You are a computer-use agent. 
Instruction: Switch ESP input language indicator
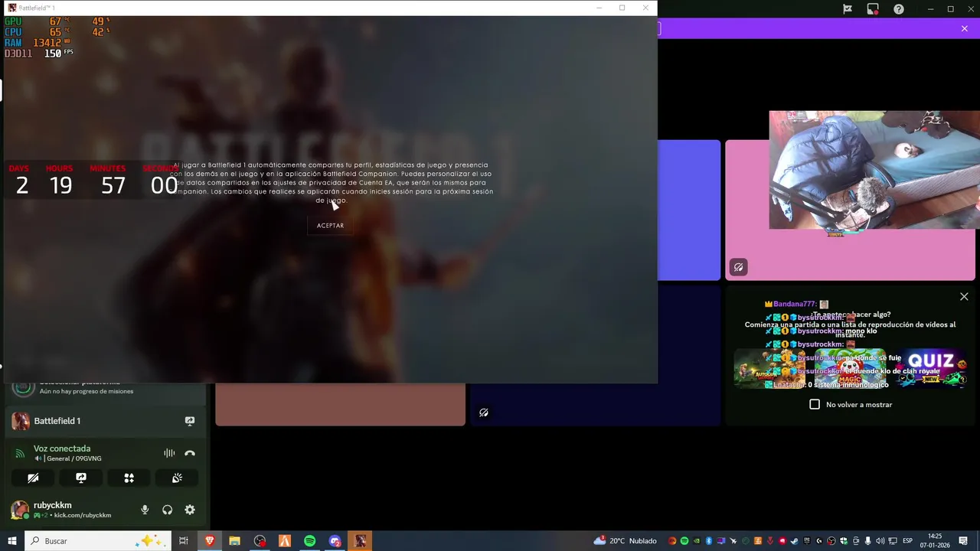click(x=907, y=541)
